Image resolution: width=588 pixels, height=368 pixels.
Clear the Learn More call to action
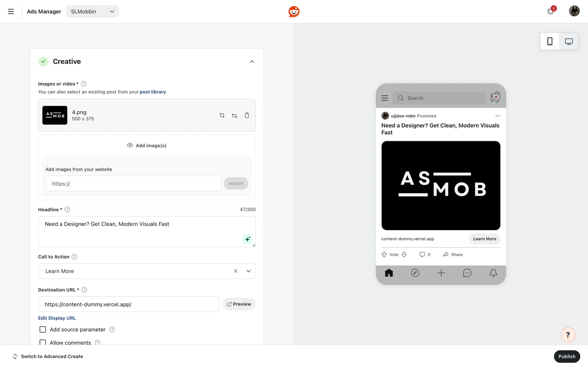click(236, 271)
